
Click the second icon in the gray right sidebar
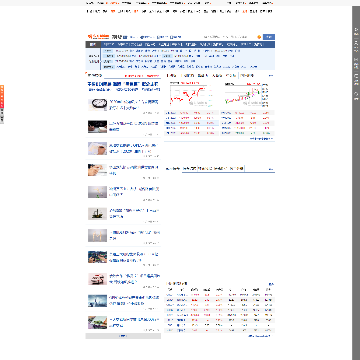click(x=356, y=45)
